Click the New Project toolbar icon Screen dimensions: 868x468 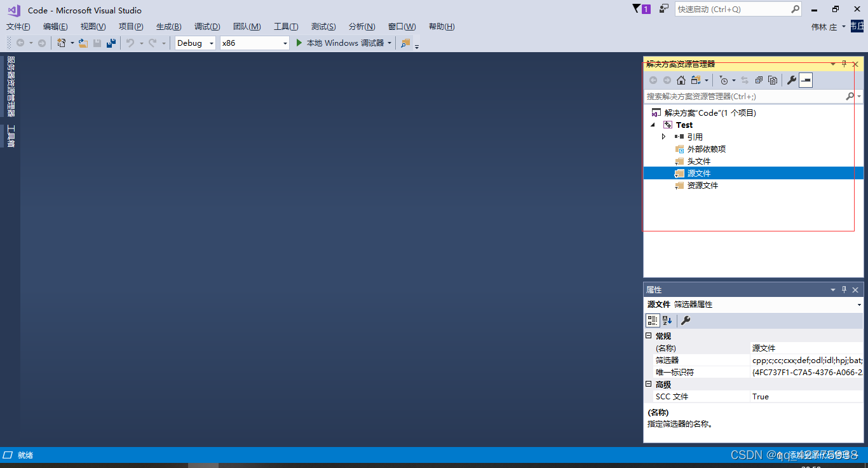click(x=62, y=43)
